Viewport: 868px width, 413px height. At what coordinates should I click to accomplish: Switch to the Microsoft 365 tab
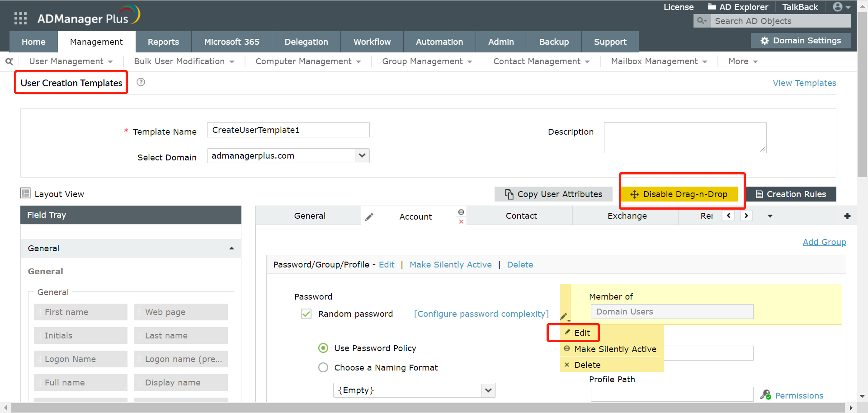232,42
